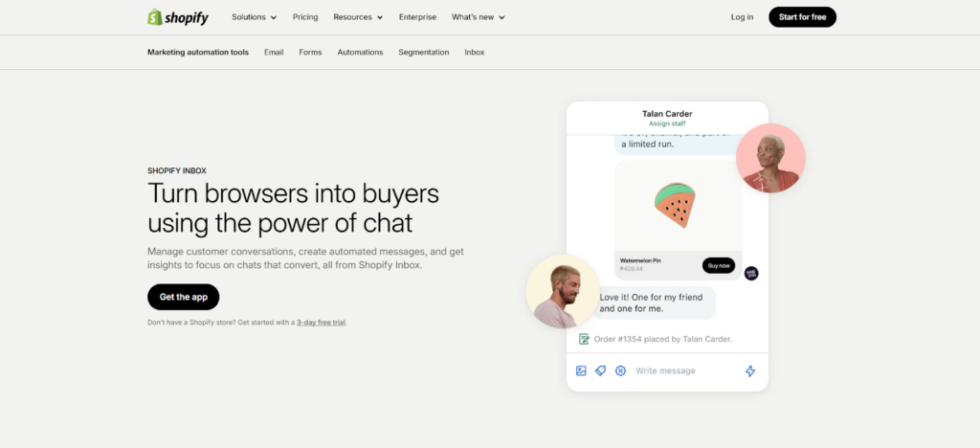
Task: Click the price tag icon in chat
Action: tap(600, 370)
